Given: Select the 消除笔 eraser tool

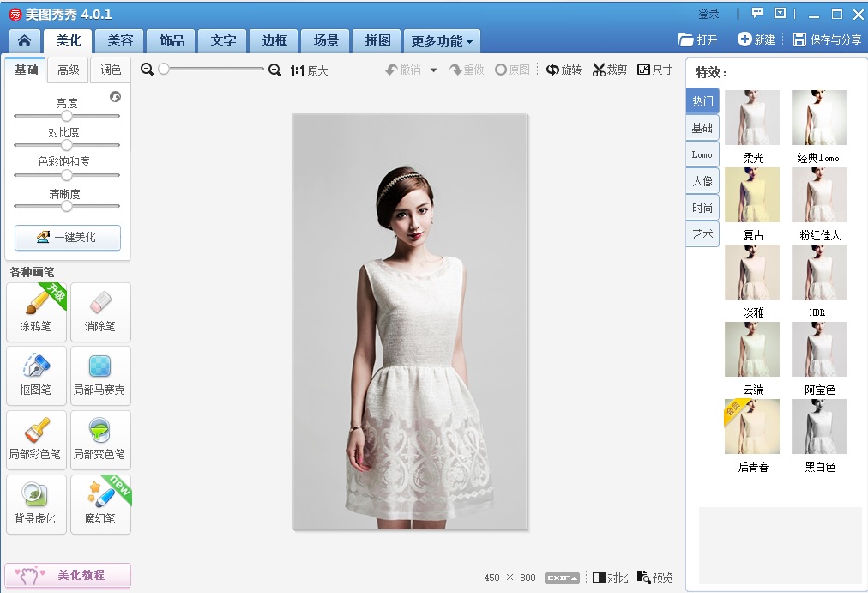Looking at the screenshot, I should click(x=100, y=311).
